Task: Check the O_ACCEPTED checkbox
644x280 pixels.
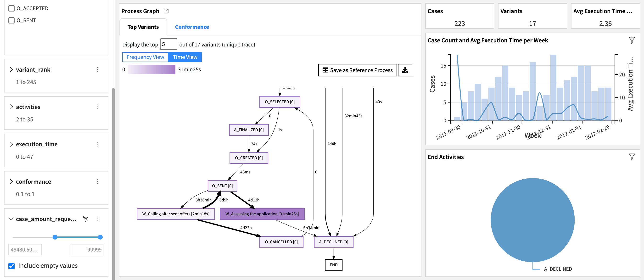Action: coord(11,8)
